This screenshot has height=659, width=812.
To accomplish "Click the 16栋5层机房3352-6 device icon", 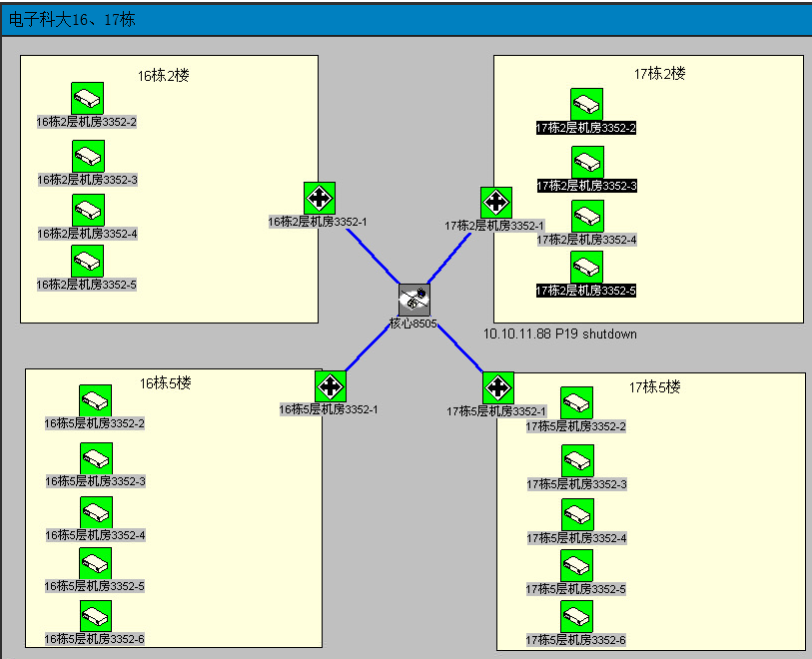I will pos(95,616).
